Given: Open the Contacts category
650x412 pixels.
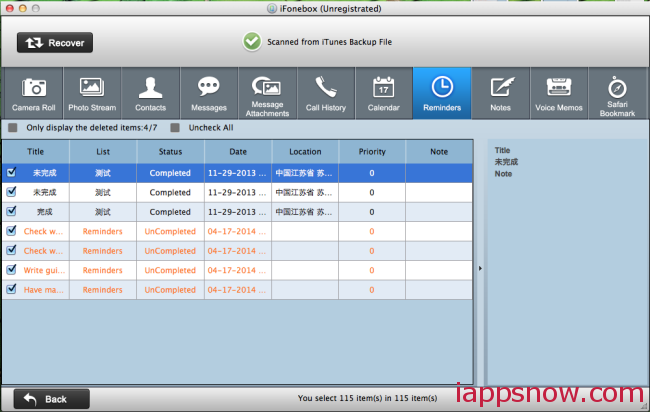Looking at the screenshot, I should click(150, 94).
